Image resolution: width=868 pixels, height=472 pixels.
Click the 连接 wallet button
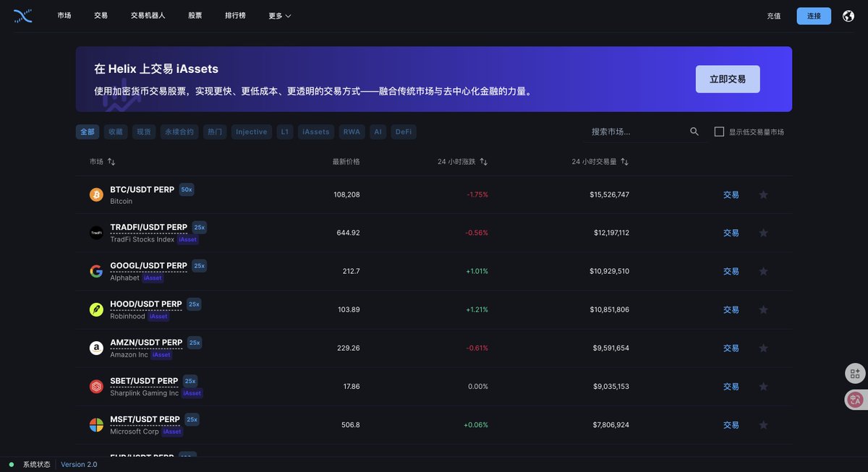click(x=814, y=16)
